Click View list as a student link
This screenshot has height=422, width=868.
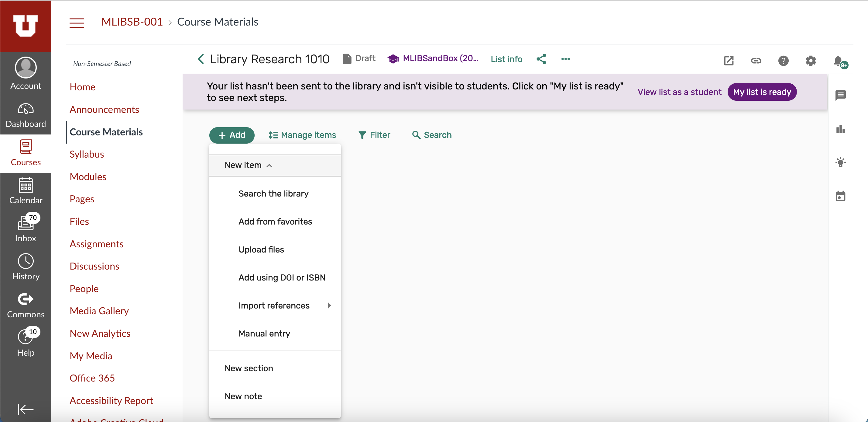pos(679,92)
